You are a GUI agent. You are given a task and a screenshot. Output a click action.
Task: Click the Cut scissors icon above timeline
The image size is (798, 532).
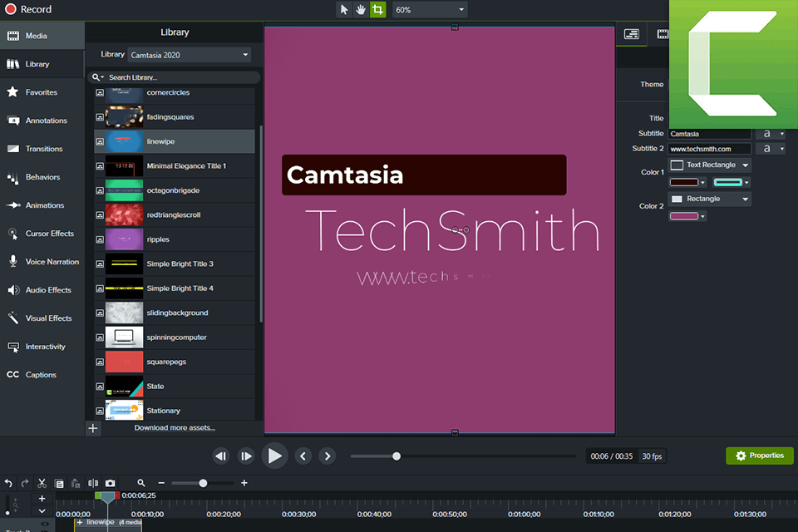pos(42,483)
